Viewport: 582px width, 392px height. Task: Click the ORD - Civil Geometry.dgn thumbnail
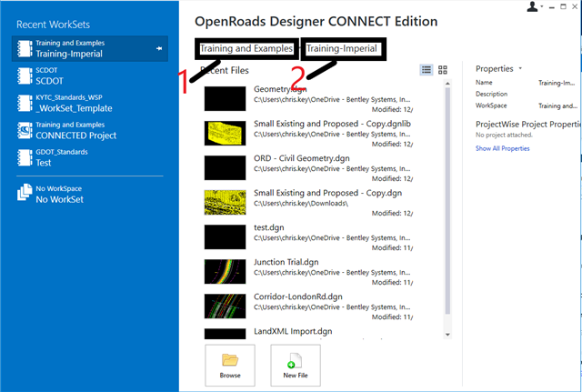click(225, 167)
